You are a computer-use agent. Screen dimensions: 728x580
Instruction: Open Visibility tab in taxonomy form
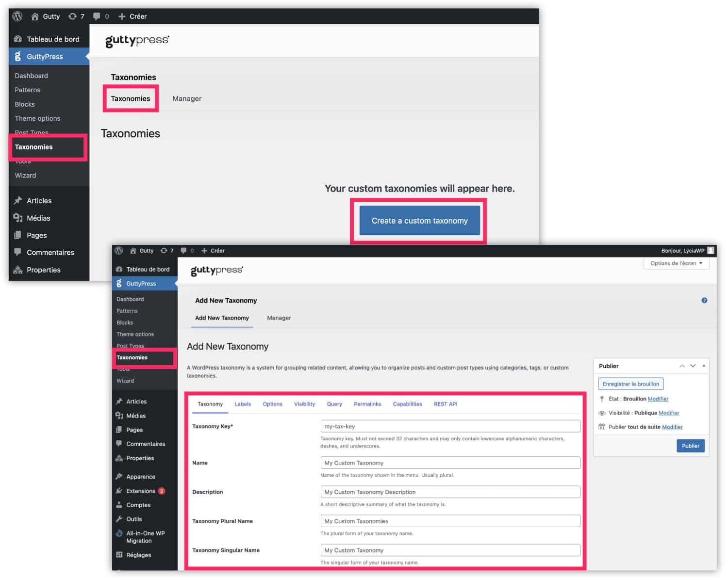coord(304,404)
